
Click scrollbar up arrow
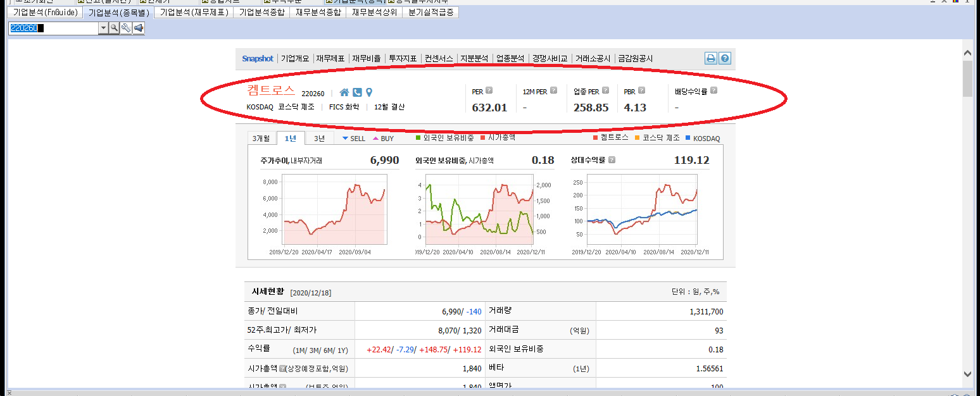(x=967, y=53)
